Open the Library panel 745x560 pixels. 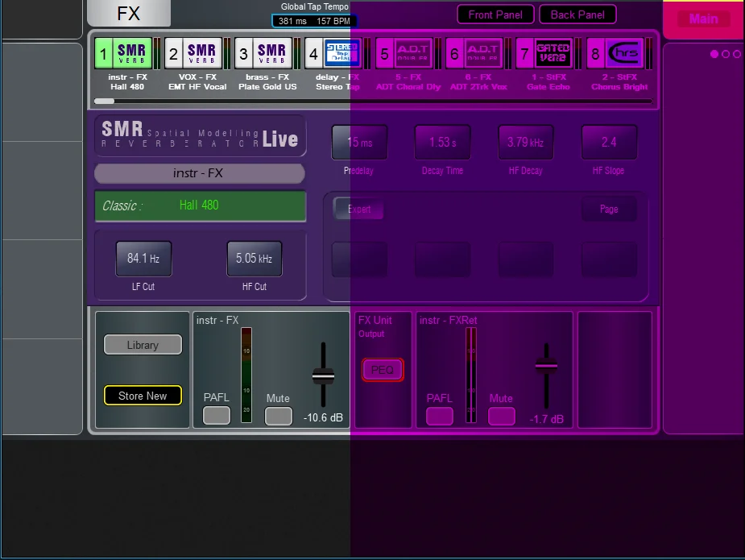point(143,345)
